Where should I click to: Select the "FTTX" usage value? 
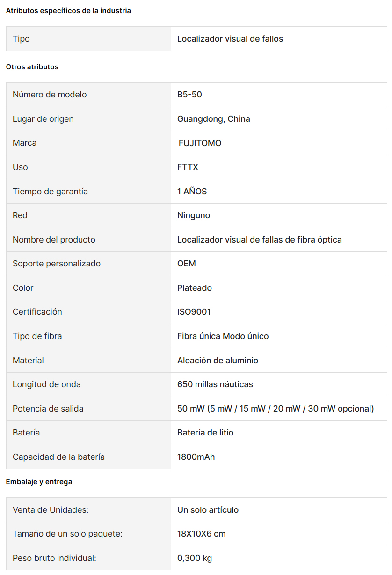[x=188, y=167]
